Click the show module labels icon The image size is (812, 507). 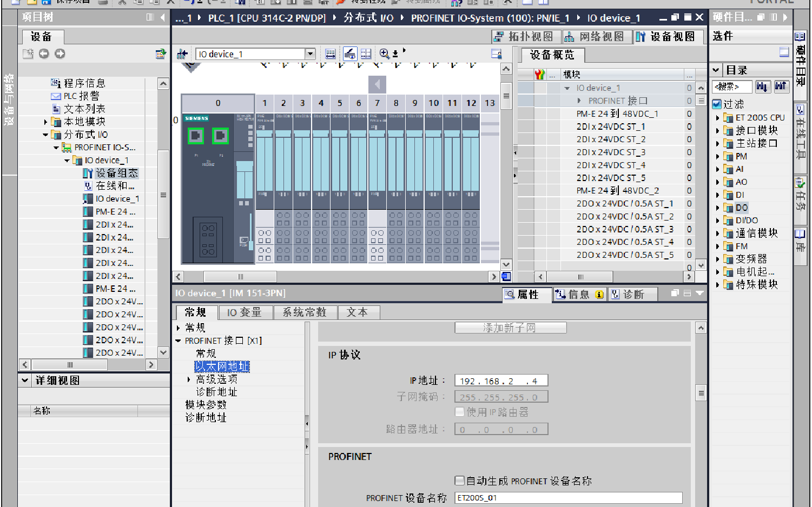pos(331,54)
